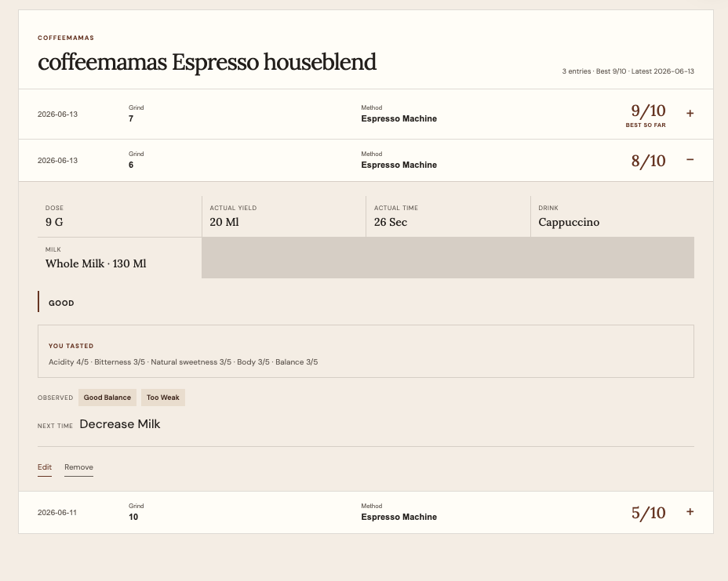Screen dimensions: 728x581
Task: Click the coffeemamas Espresso houseblend title
Action: tap(207, 62)
